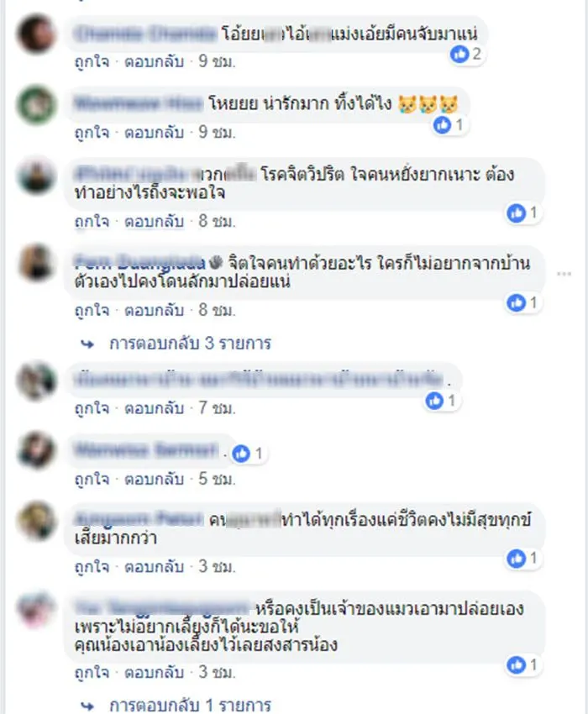Open profile picture of first commenter
The width and height of the screenshot is (588, 714).
click(x=36, y=34)
